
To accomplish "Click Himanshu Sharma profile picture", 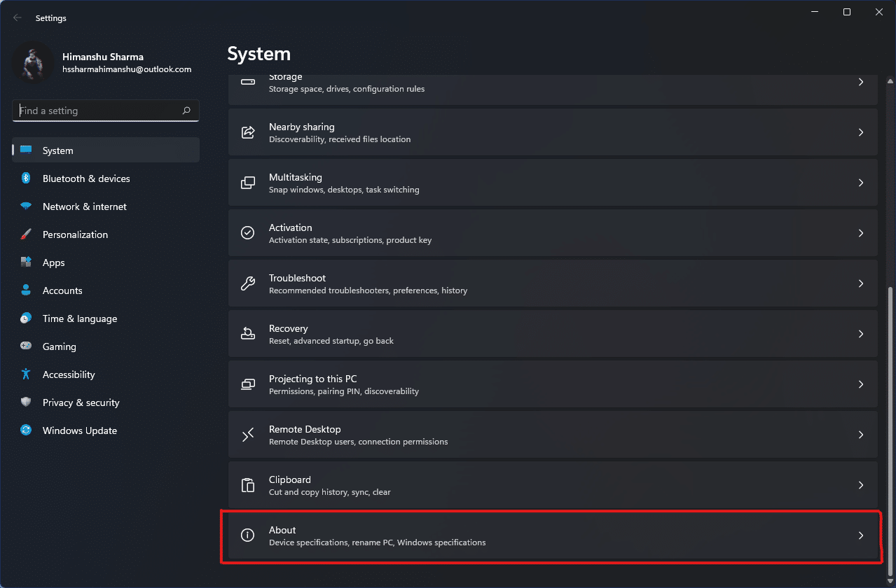I will 33,62.
